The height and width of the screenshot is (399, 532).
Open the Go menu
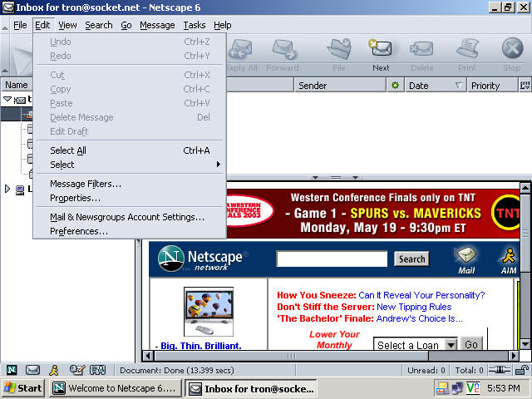click(126, 25)
